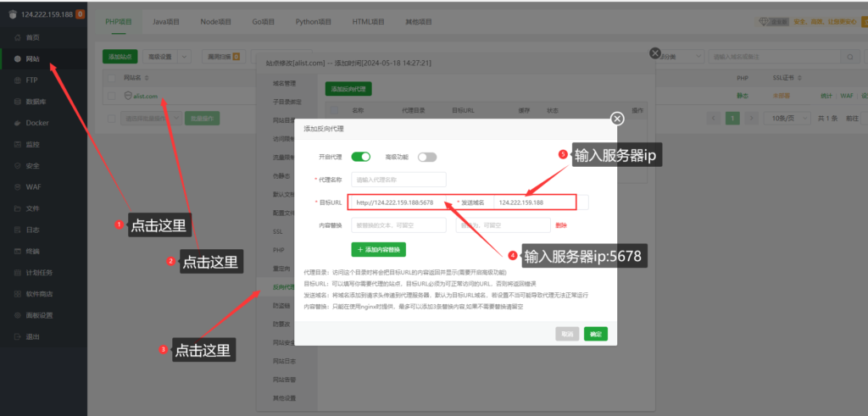Open the FTP section icon
Image resolution: width=868 pixels, height=416 pixels.
(17, 80)
